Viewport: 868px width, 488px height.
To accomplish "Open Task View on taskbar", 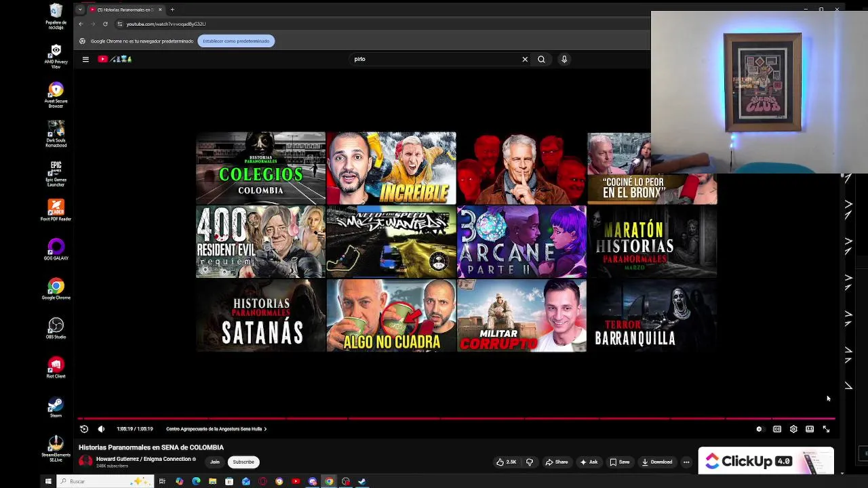I will click(162, 481).
